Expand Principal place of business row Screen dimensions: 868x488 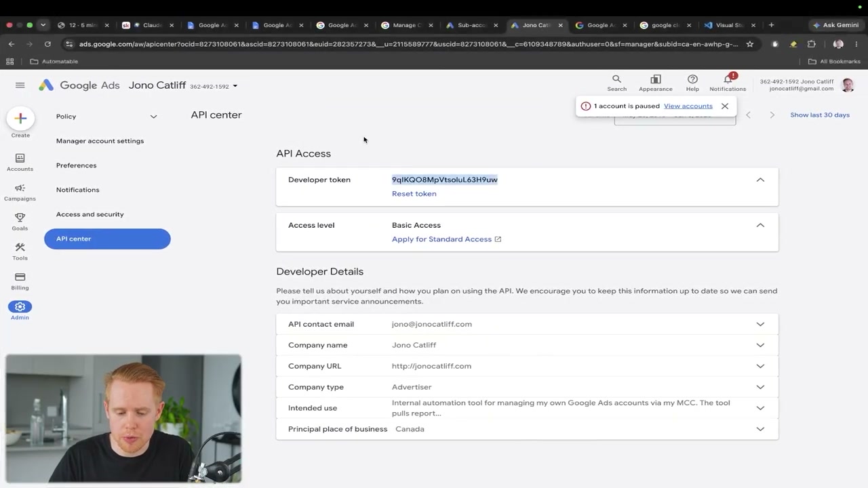click(x=760, y=429)
